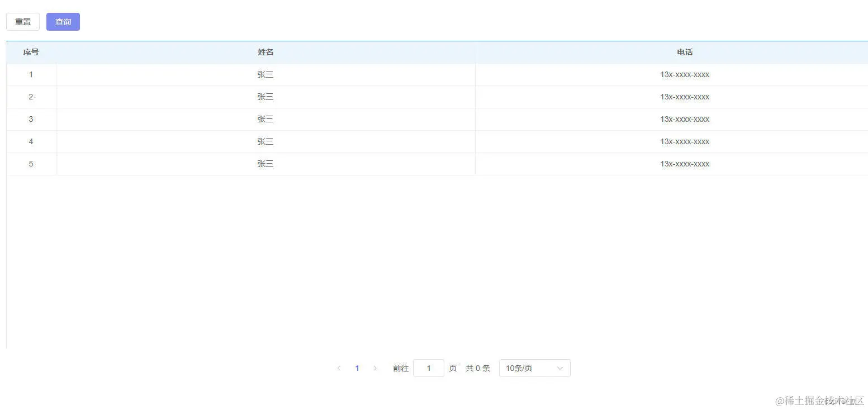The width and height of the screenshot is (868, 410).
Task: Click serial number 4 cell
Action: (31, 141)
